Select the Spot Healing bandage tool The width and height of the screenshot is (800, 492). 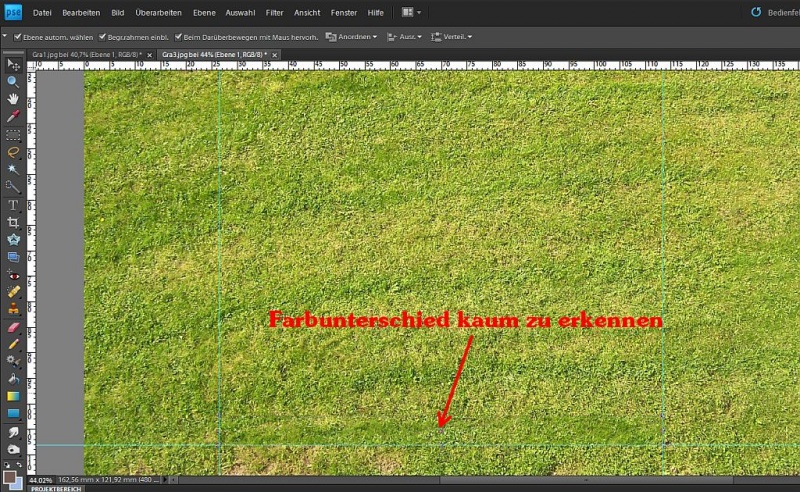(13, 292)
